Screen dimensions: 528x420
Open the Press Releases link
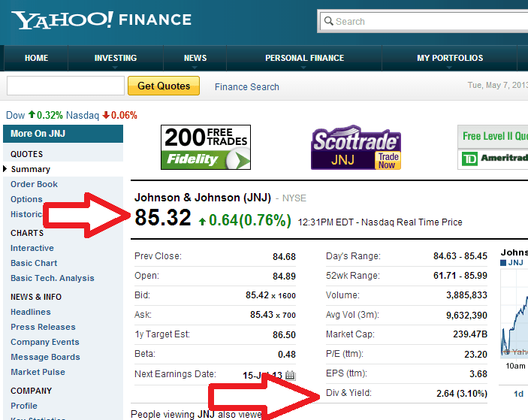(x=43, y=327)
